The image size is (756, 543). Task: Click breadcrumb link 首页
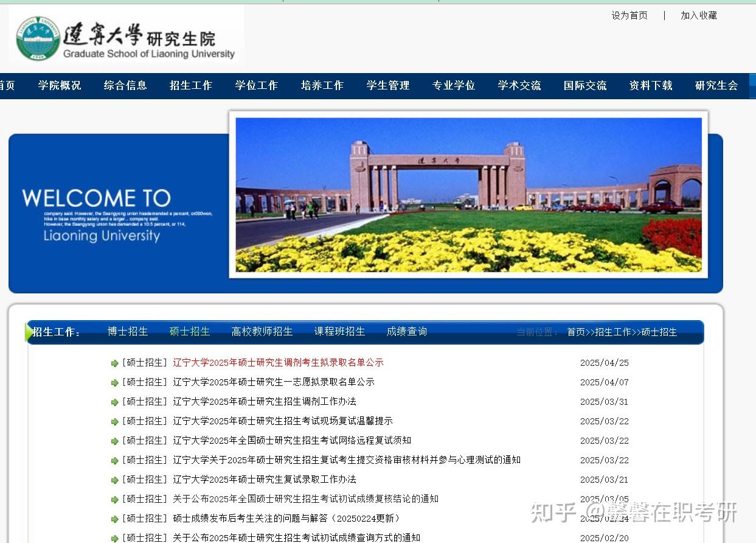click(576, 332)
